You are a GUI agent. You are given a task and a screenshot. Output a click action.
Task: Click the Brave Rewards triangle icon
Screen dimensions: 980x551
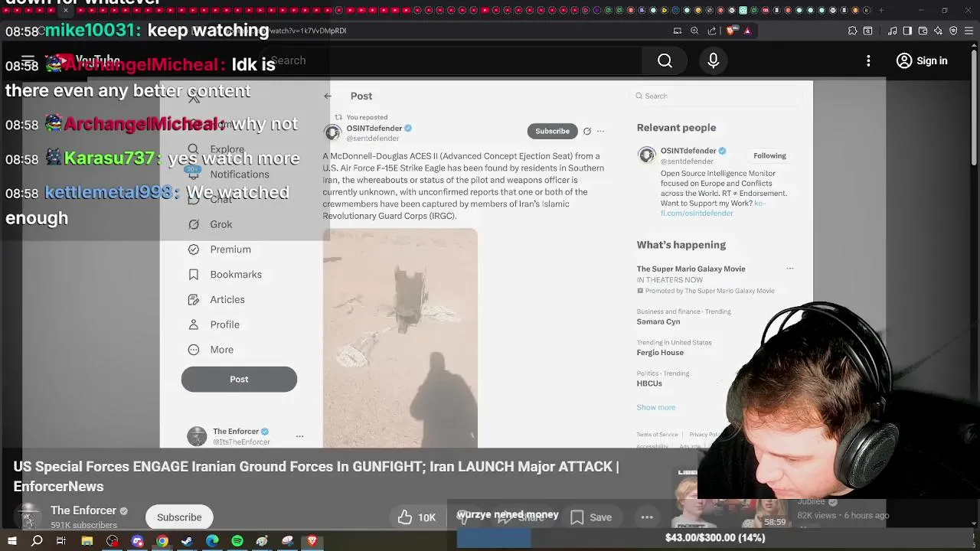tap(747, 31)
